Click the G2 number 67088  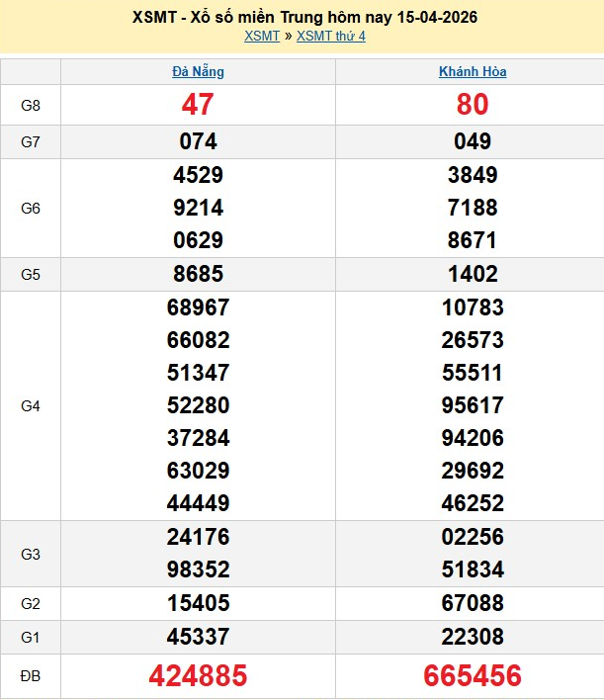(473, 603)
